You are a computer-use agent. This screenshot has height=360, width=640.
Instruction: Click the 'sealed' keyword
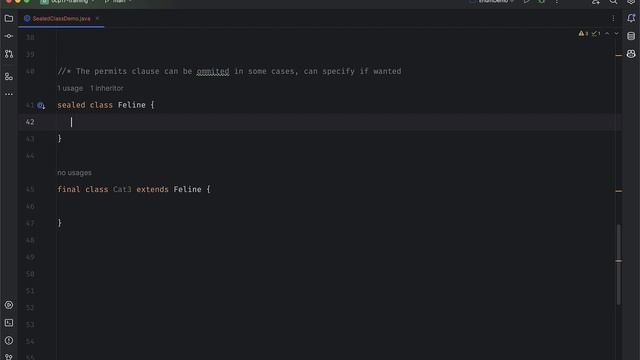point(71,105)
